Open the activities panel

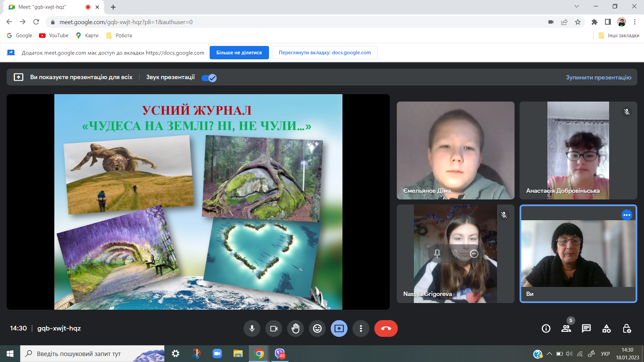pos(606,328)
